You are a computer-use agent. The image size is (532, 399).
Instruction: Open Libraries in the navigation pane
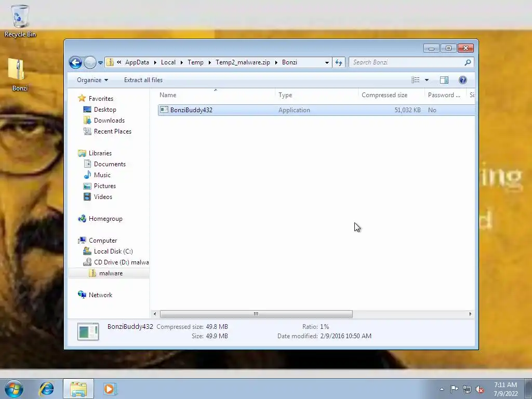100,153
